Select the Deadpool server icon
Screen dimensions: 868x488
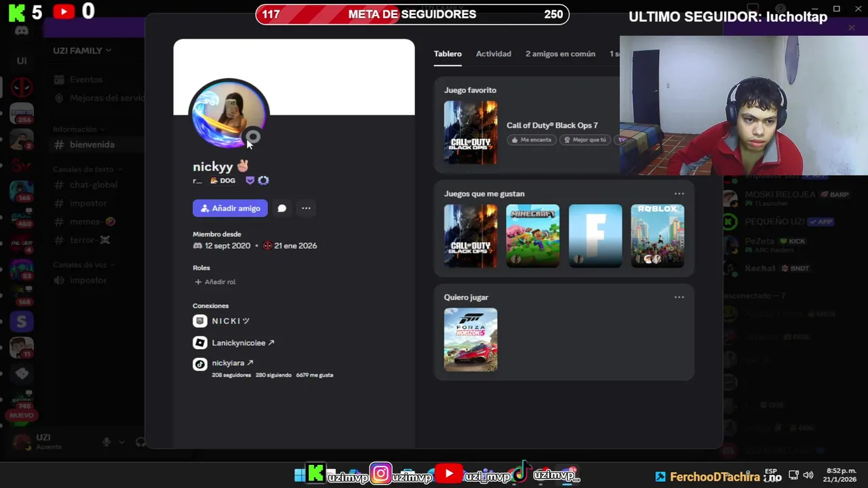[22, 87]
